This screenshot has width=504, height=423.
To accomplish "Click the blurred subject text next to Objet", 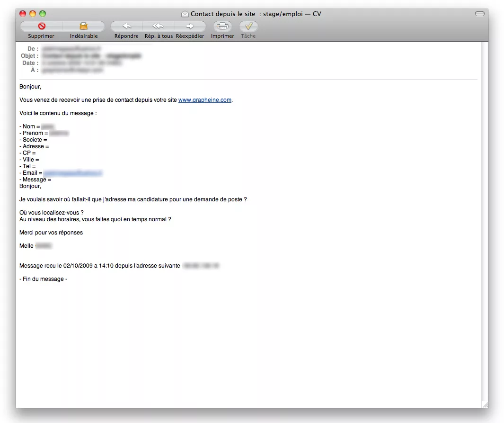I will (91, 56).
